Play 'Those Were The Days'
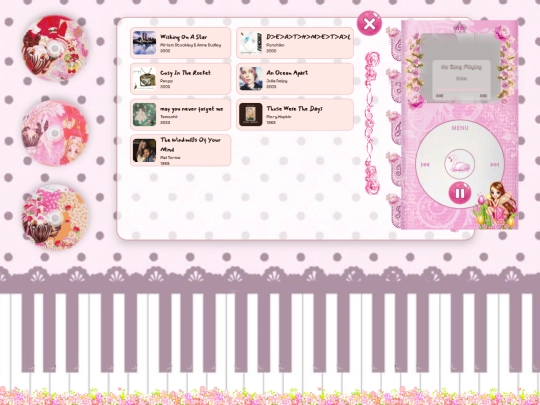 click(295, 115)
